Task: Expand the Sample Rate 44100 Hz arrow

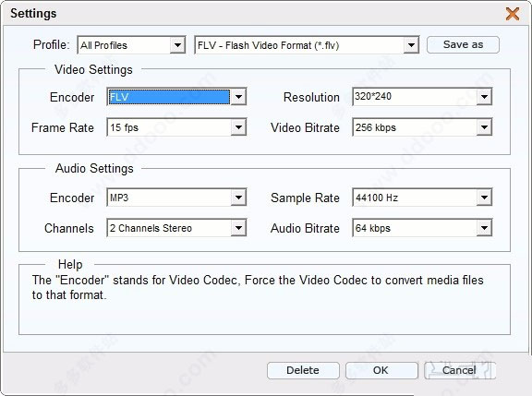Action: (x=484, y=198)
